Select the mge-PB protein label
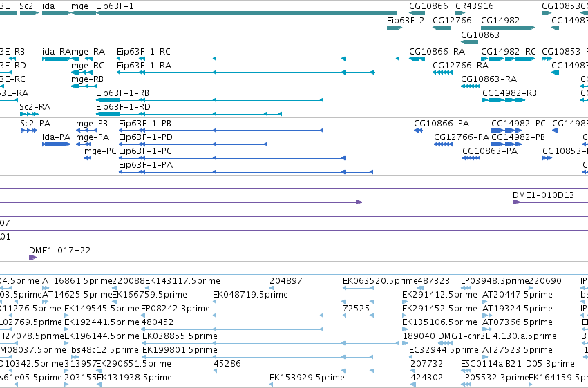Viewport: 588px width, 388px height. (91, 124)
